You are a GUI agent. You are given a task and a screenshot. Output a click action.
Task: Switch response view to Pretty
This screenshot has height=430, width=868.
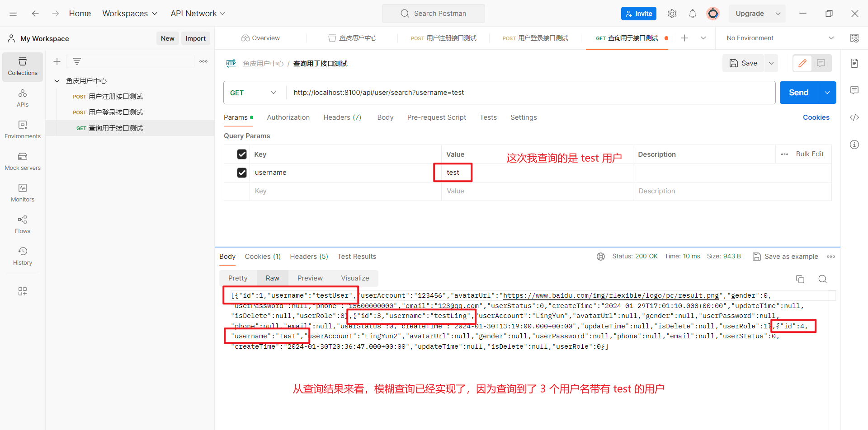click(238, 278)
